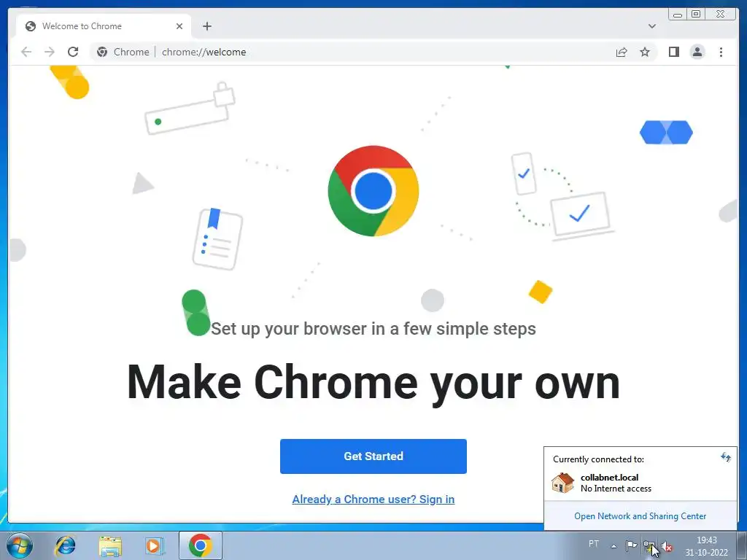
Task: Click the browser Forward arrow
Action: [50, 52]
